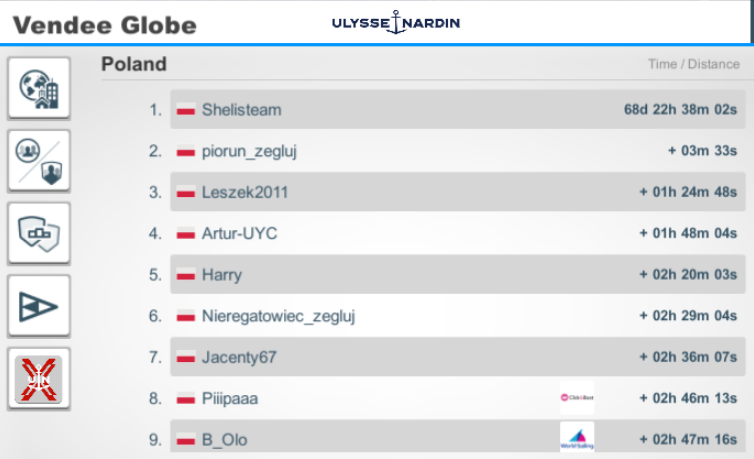Click the sailing pennant flag icon
Screen dimensions: 754x459
[39, 306]
